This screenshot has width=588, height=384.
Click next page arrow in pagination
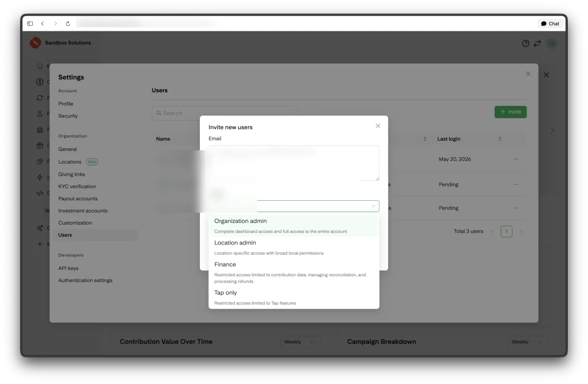[521, 232]
